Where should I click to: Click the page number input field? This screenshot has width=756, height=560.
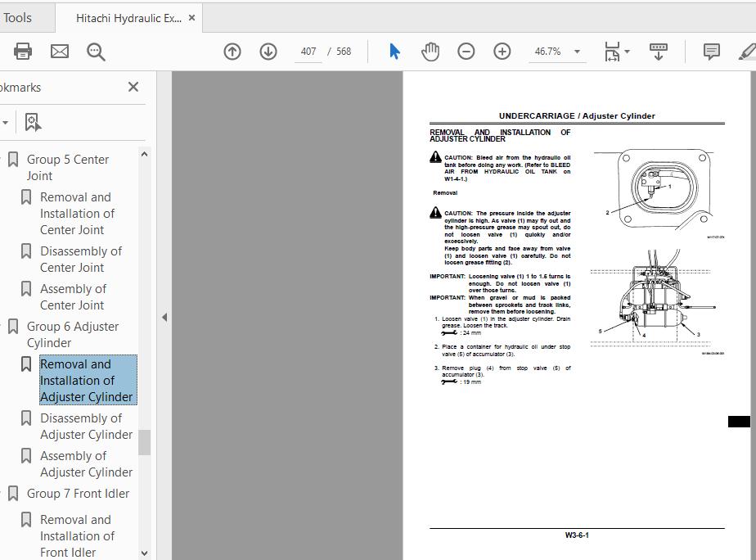(x=308, y=51)
